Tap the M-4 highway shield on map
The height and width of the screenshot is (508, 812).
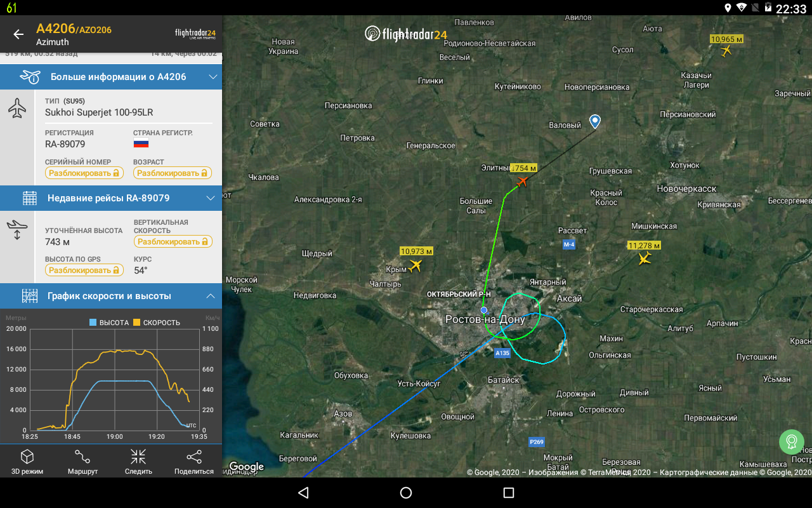569,244
